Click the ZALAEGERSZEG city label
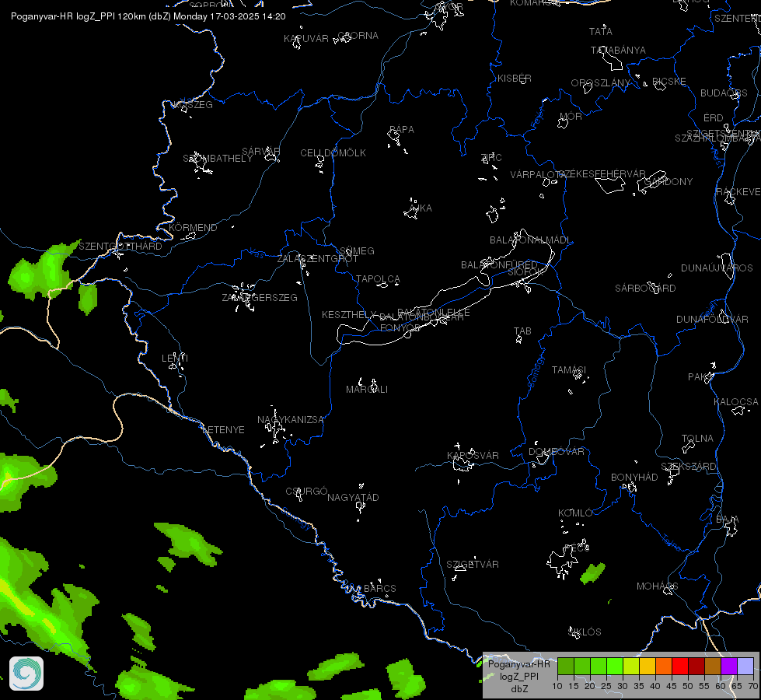 tap(260, 298)
